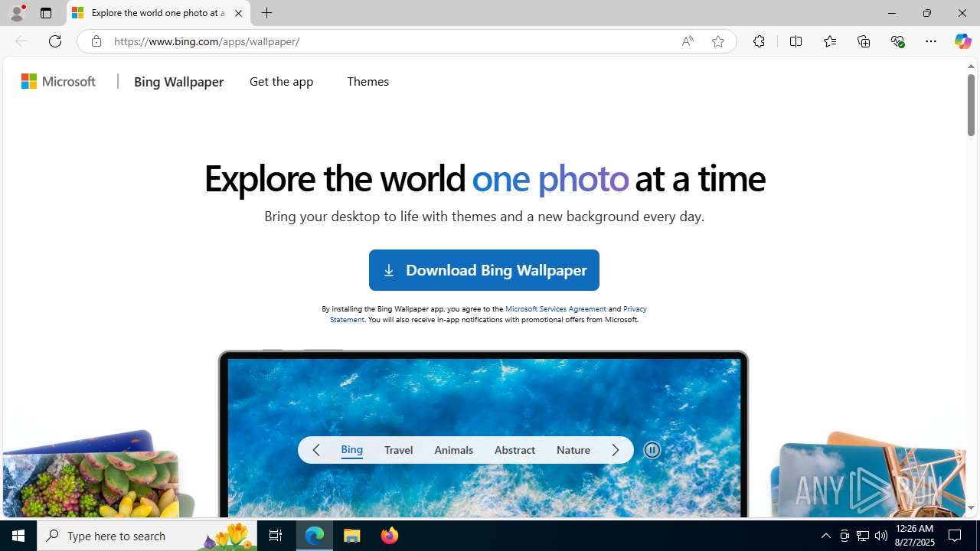Refresh the current page
The width and height of the screenshot is (980, 551).
[x=55, y=41]
